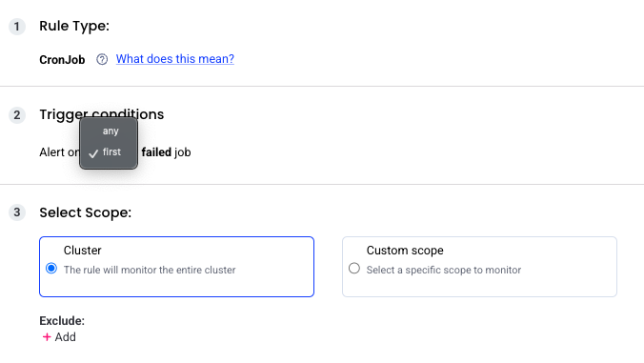
Task: Click the checkmark icon next to first
Action: 93,153
